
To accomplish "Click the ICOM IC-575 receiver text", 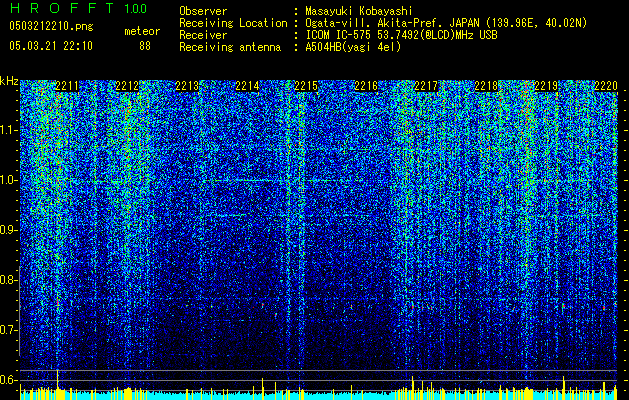I will (401, 35).
